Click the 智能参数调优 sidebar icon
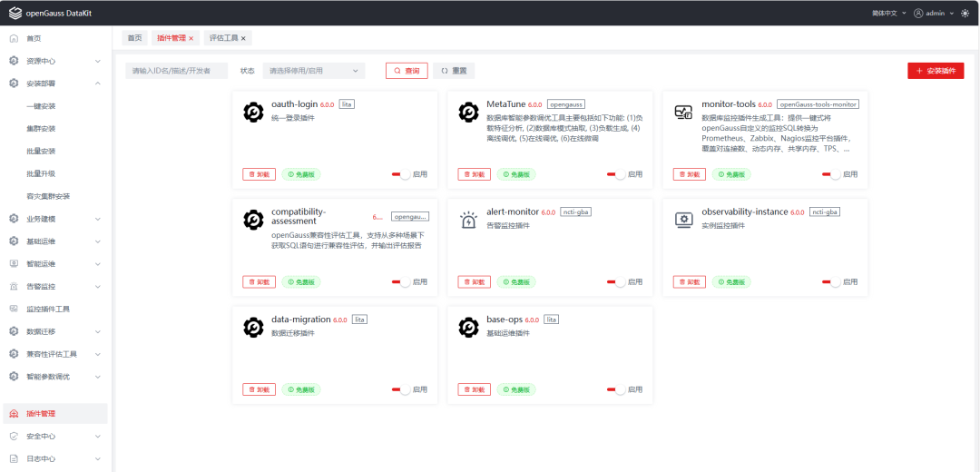This screenshot has height=472, width=980. point(14,377)
